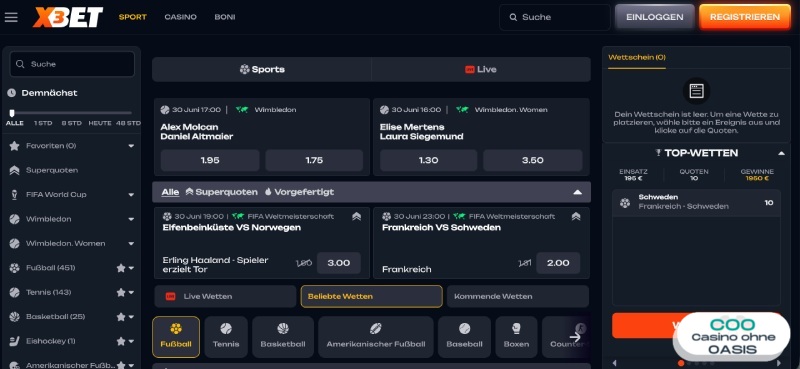Open the hamburger menu icon
This screenshot has height=369, width=800.
point(11,17)
